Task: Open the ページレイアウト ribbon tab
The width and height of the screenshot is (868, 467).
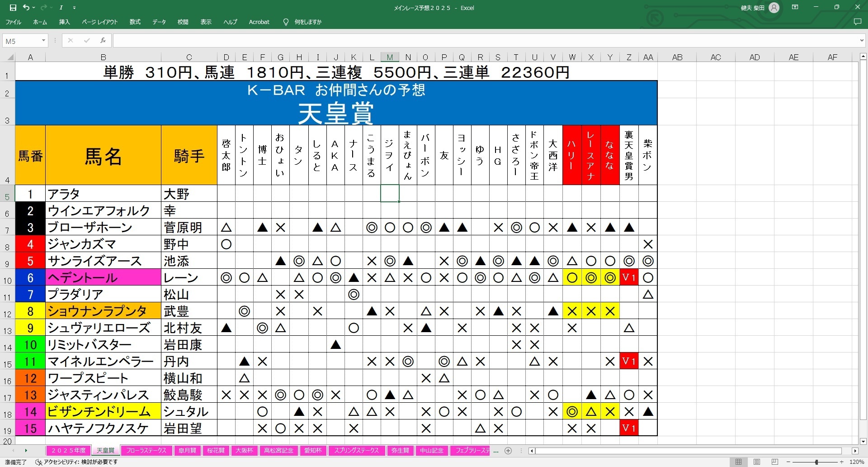Action: [x=99, y=22]
